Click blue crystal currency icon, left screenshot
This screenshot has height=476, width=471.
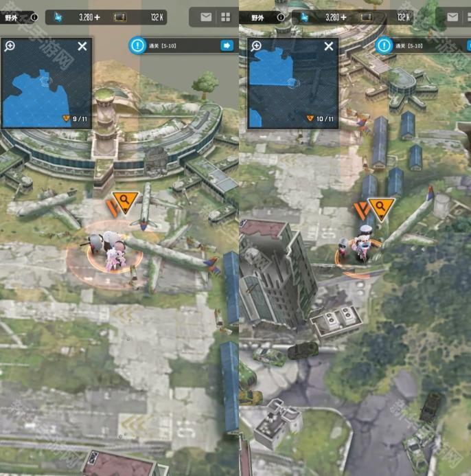pyautogui.click(x=58, y=17)
